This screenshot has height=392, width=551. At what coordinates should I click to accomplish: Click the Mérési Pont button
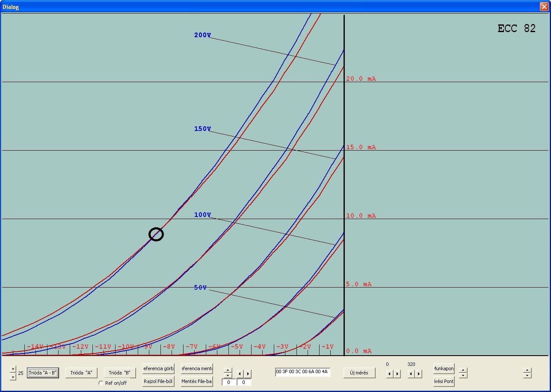click(444, 381)
